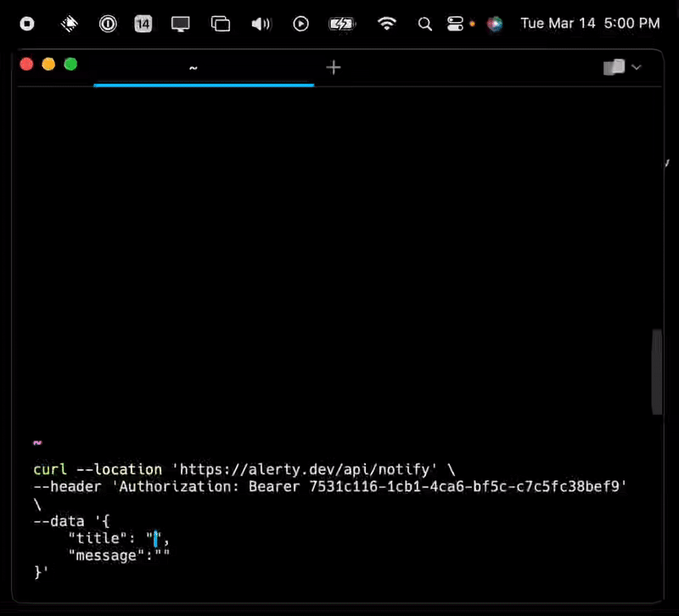The image size is (679, 616).
Task: Open the 1Password menu bar icon
Action: coord(108,24)
